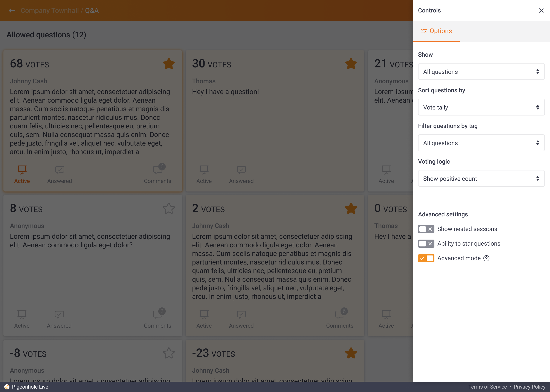This screenshot has width=550, height=392.
Task: Mark 68 votes question as Answered
Action: pos(60,175)
